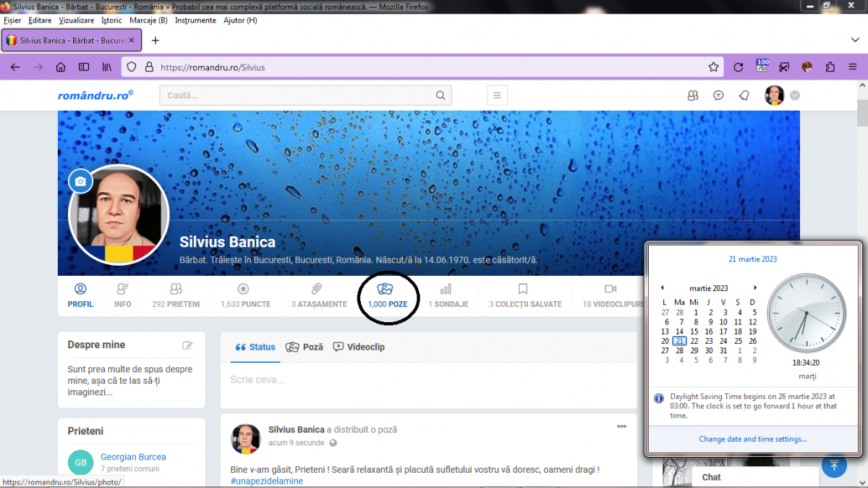The image size is (868, 488).
Task: Click the camera icon on profile picture
Action: [x=80, y=181]
